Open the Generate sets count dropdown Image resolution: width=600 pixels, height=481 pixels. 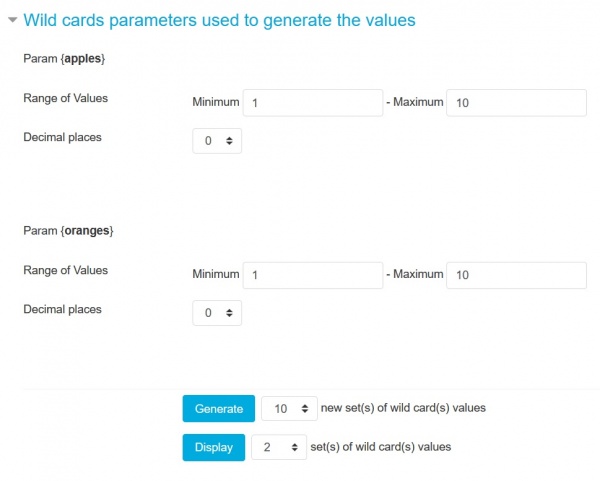point(288,408)
